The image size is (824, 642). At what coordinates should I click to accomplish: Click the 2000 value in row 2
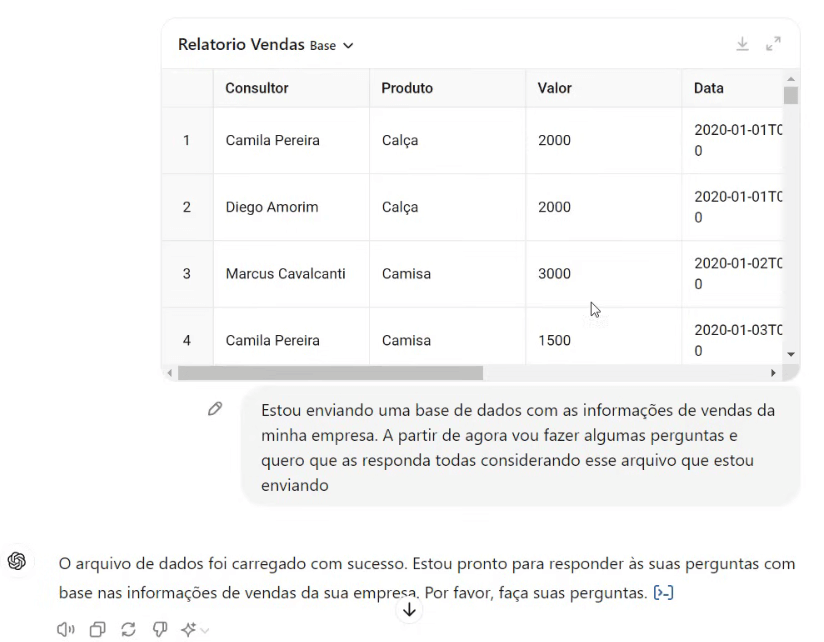(x=603, y=207)
